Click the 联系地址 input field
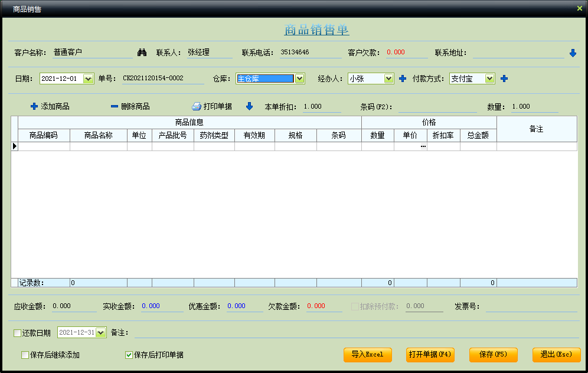Viewport: 588px width, 373px height. 518,53
